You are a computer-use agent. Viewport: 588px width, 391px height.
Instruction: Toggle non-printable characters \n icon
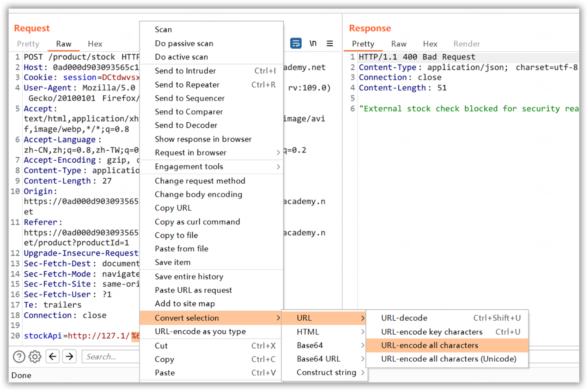pyautogui.click(x=313, y=44)
